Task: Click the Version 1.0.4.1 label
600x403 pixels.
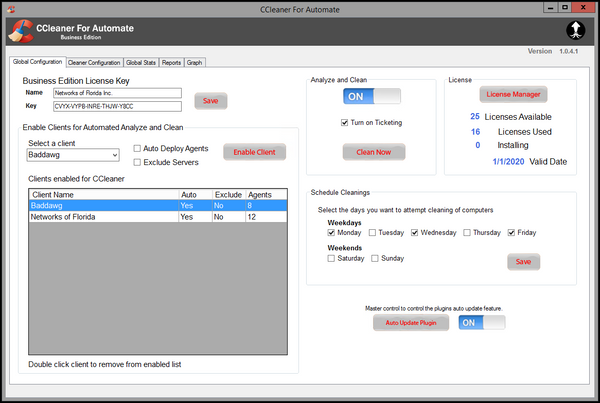Action: click(553, 51)
